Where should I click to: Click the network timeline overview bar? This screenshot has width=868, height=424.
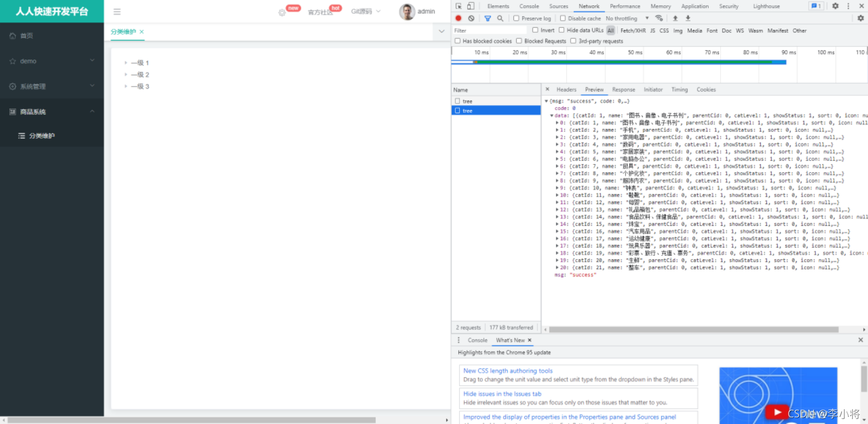(x=619, y=62)
